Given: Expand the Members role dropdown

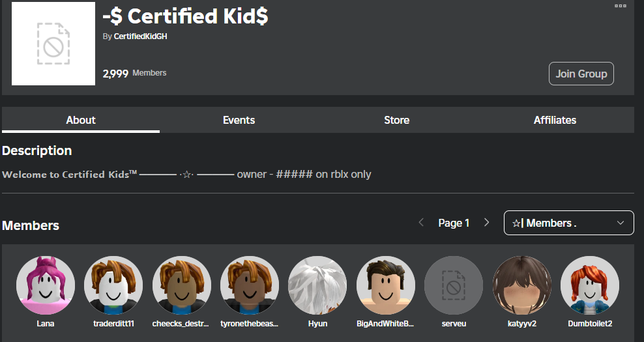Looking at the screenshot, I should click(568, 223).
